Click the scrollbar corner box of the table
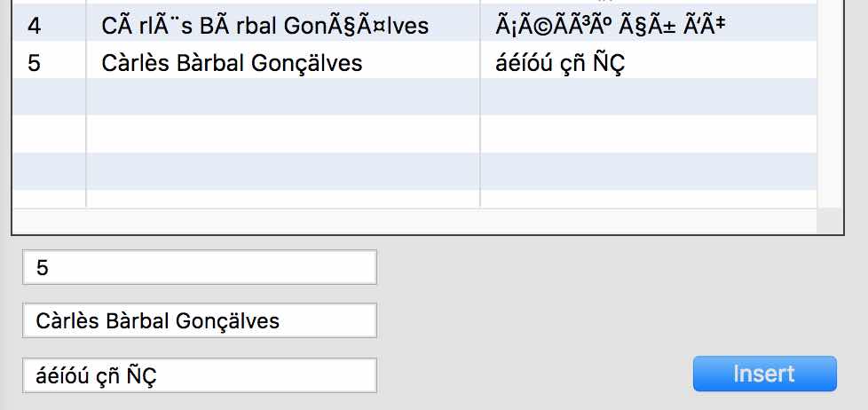The width and height of the screenshot is (868, 410). tap(830, 221)
